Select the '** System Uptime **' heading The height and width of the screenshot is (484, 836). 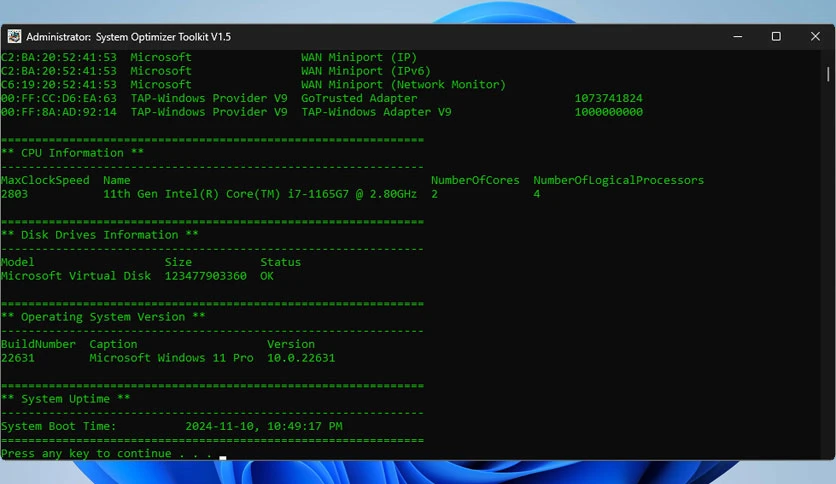[x=66, y=399]
